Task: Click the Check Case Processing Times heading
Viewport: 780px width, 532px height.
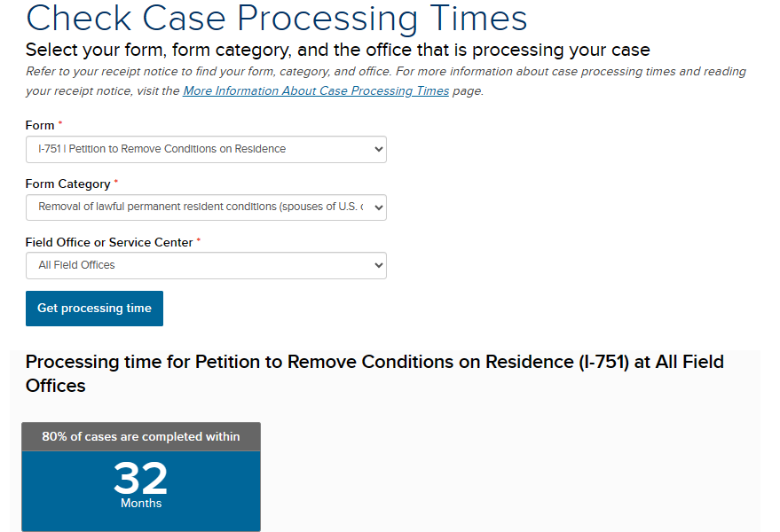Action: pyautogui.click(x=277, y=19)
